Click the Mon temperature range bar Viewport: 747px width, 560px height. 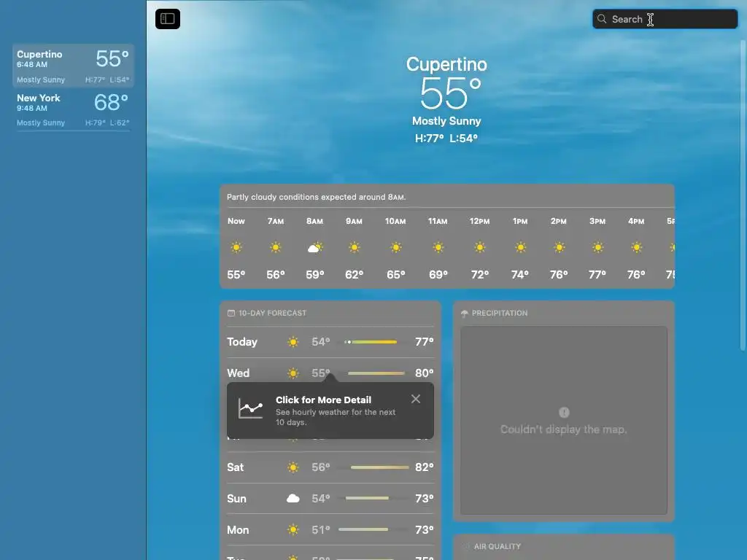tap(363, 529)
